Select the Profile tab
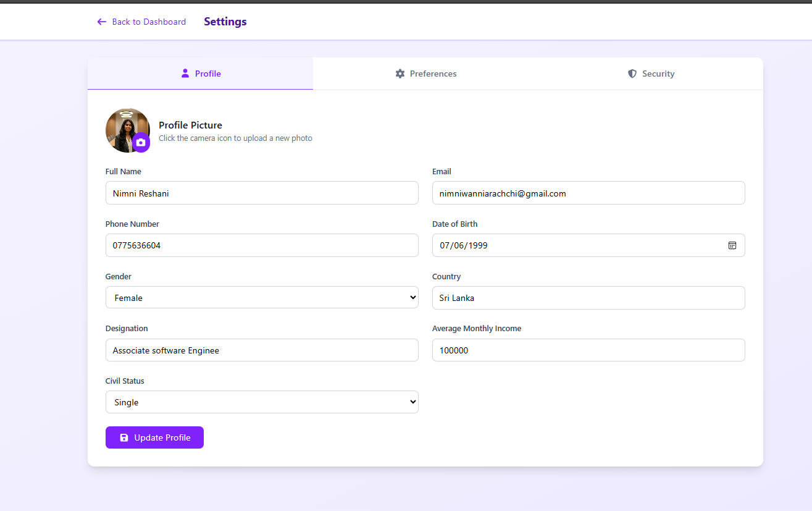 coord(200,74)
